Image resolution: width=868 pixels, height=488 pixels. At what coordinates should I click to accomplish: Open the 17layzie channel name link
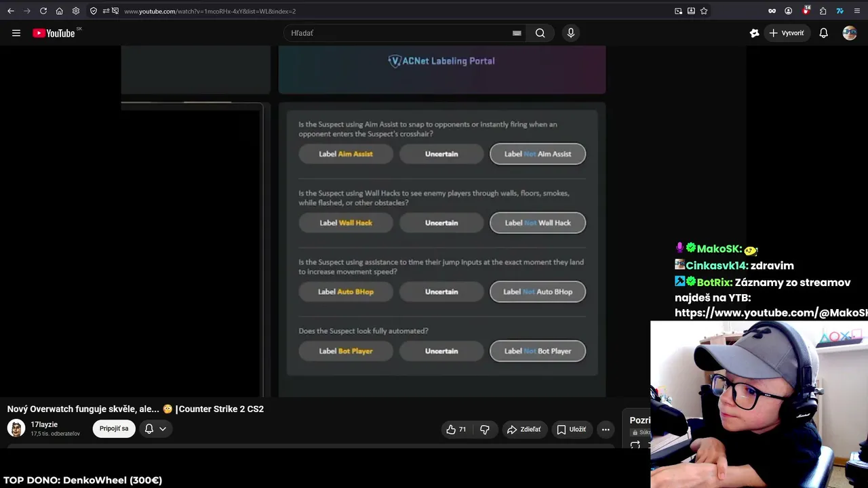(x=44, y=424)
